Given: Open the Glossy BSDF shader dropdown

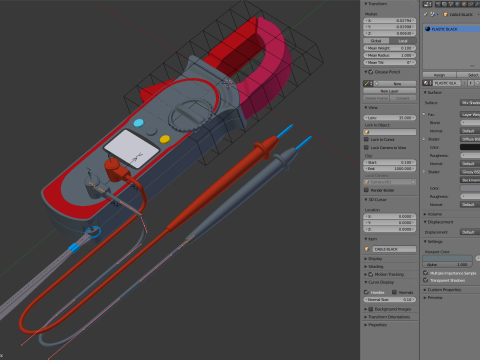Looking at the screenshot, I should pyautogui.click(x=470, y=172).
